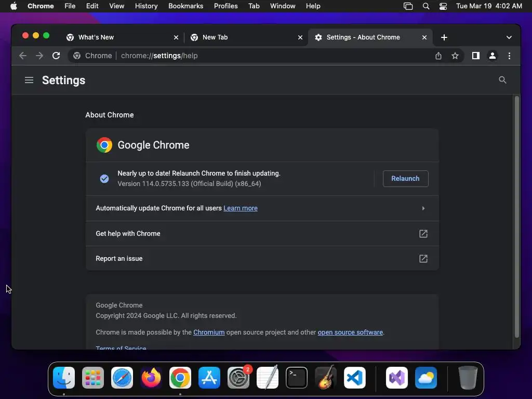Launch GarageBand from the dock

point(326,378)
